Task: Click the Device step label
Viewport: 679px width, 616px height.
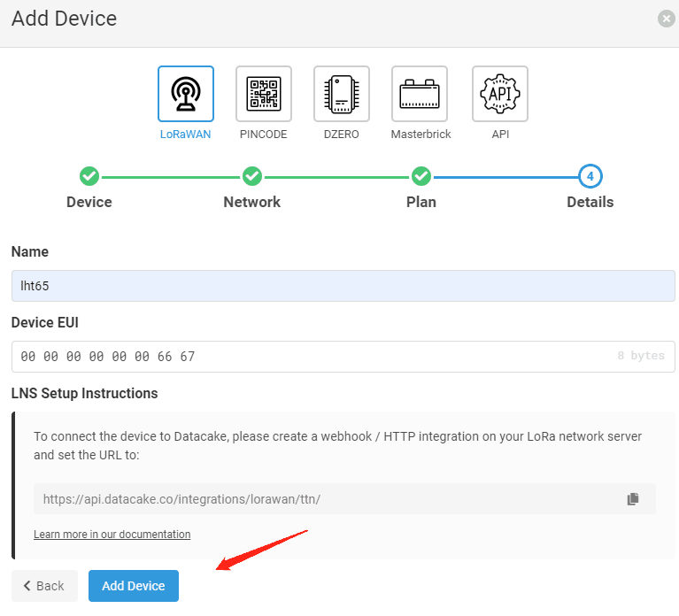Action: coord(89,202)
